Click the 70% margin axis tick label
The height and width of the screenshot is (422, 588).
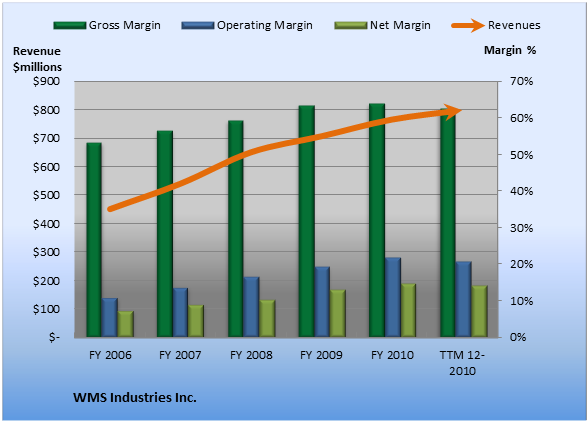(521, 81)
